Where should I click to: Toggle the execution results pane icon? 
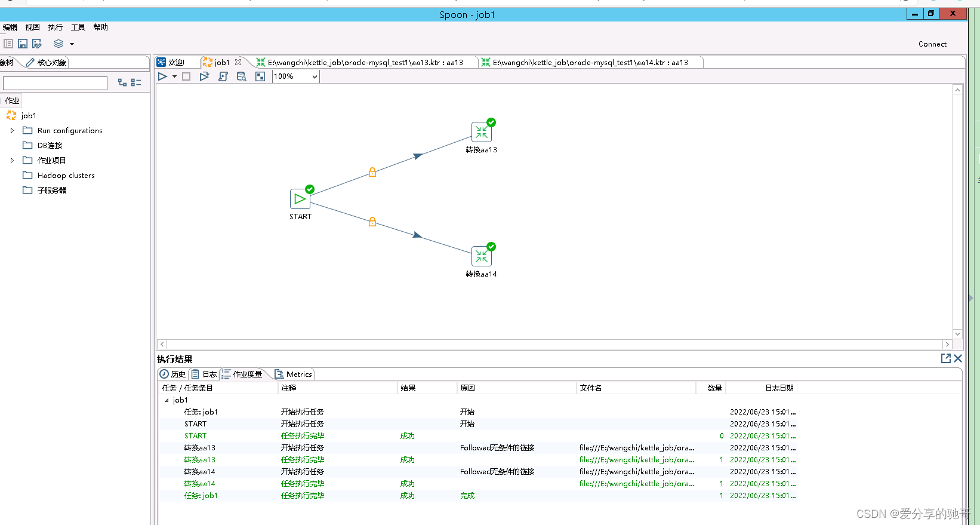tap(260, 76)
